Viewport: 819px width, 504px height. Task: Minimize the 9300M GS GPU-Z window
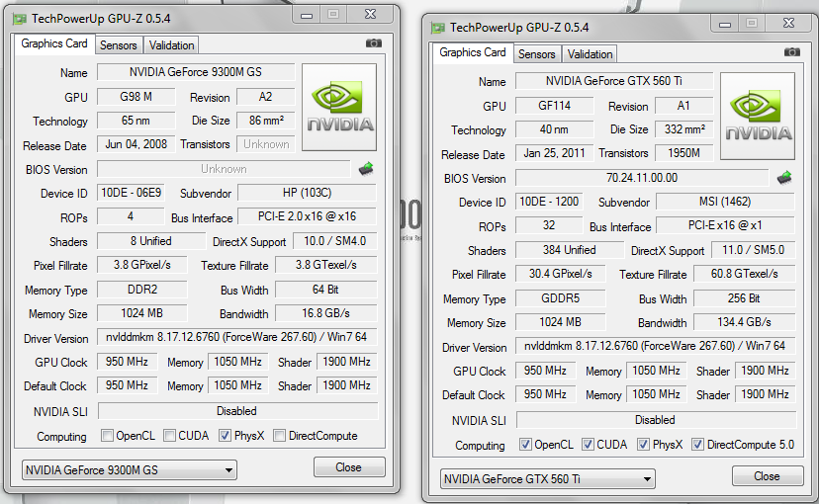[307, 15]
